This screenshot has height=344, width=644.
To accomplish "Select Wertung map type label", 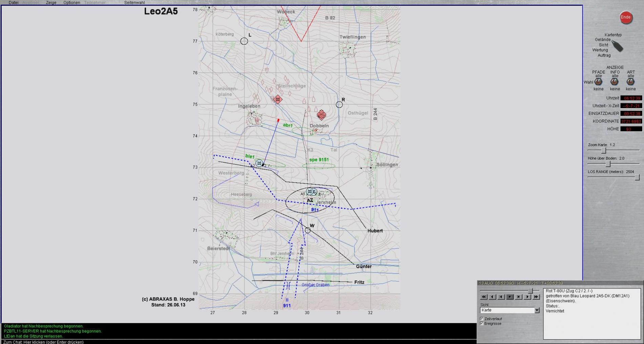I will [x=600, y=50].
